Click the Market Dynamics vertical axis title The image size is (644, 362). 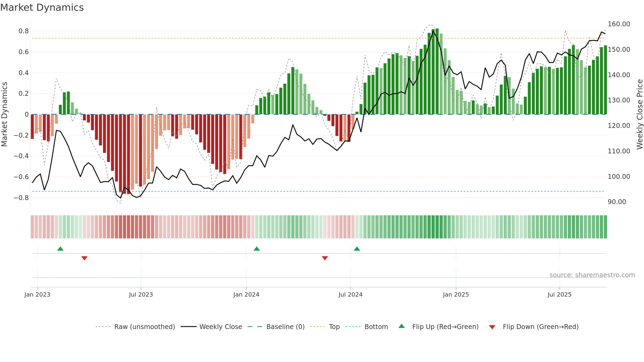point(4,114)
